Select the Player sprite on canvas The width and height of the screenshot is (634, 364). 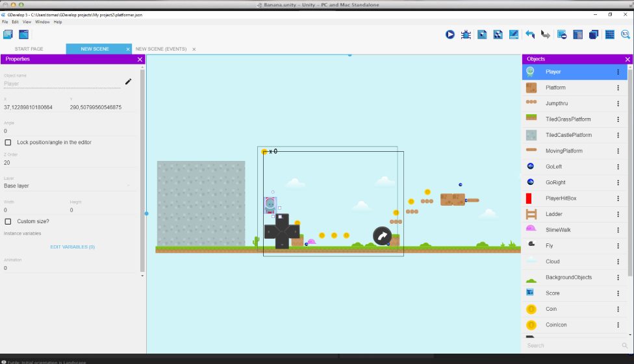[x=270, y=205]
